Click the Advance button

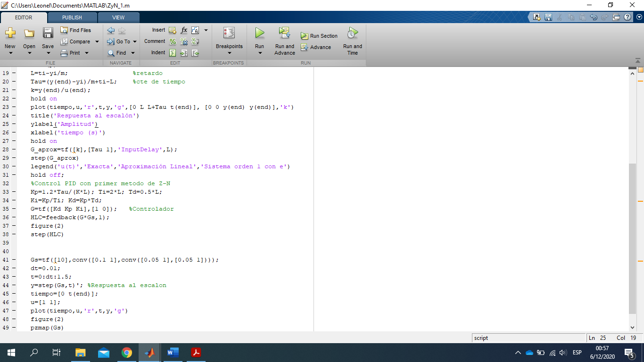316,47
